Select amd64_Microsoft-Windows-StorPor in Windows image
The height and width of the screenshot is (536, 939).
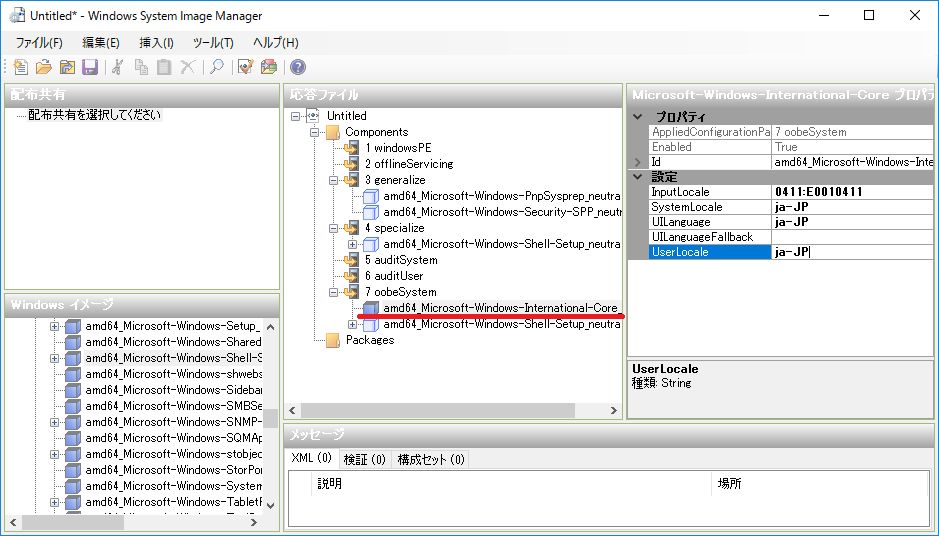pyautogui.click(x=173, y=470)
